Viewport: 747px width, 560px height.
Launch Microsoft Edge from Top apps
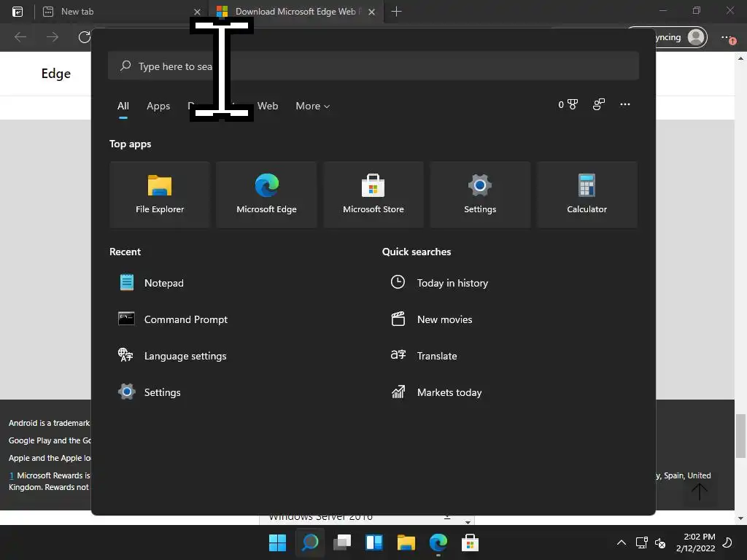pos(266,194)
